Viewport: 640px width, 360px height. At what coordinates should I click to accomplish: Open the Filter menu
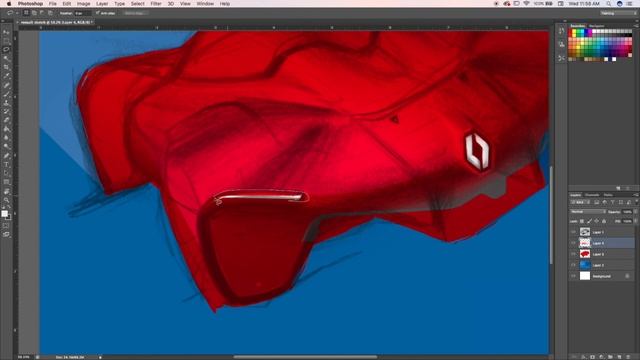[x=156, y=4]
